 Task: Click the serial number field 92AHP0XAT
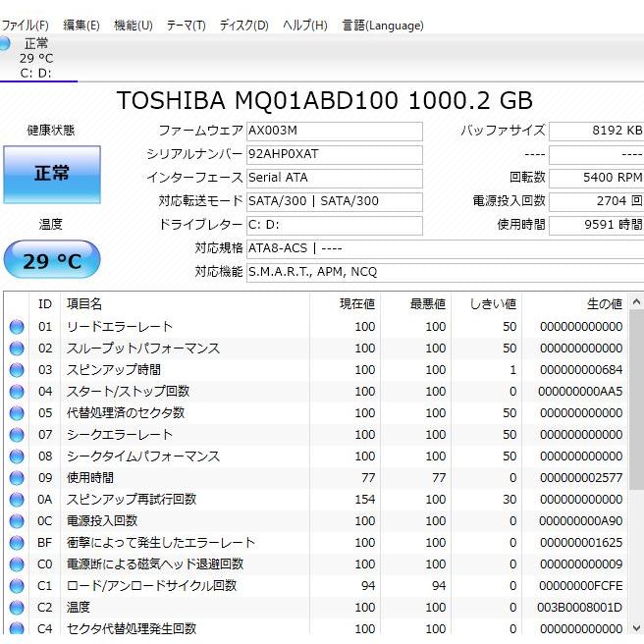click(335, 154)
